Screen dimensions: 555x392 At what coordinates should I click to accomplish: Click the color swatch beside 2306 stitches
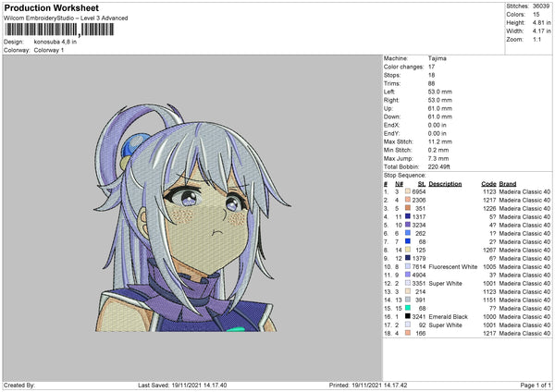408,200
